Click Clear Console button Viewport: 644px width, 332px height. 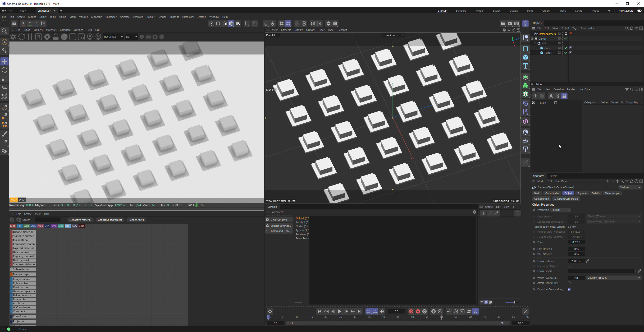[x=279, y=220]
